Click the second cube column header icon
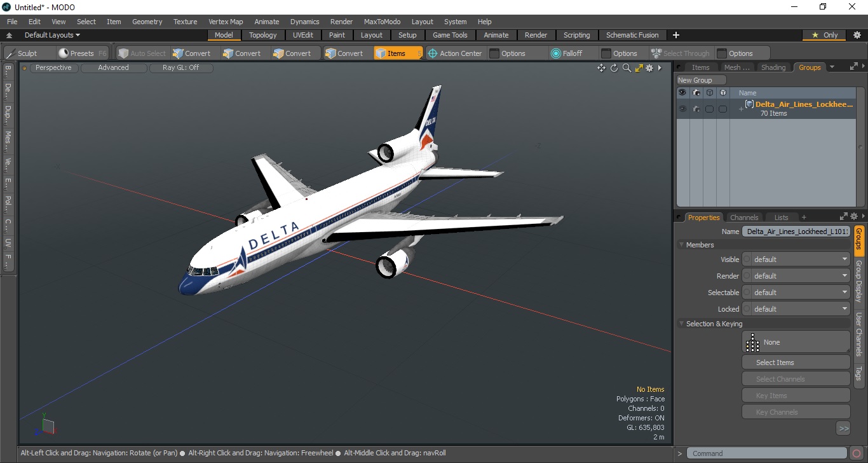The height and width of the screenshot is (463, 868). coord(722,93)
